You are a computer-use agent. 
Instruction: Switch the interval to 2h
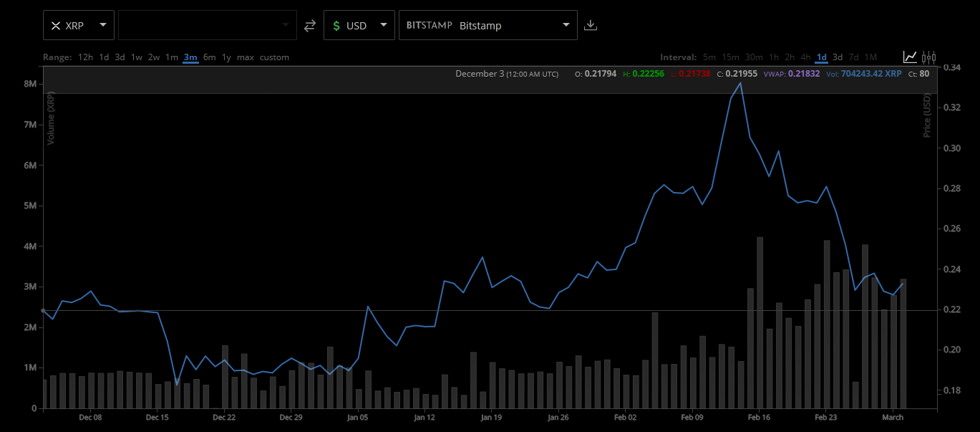click(792, 57)
